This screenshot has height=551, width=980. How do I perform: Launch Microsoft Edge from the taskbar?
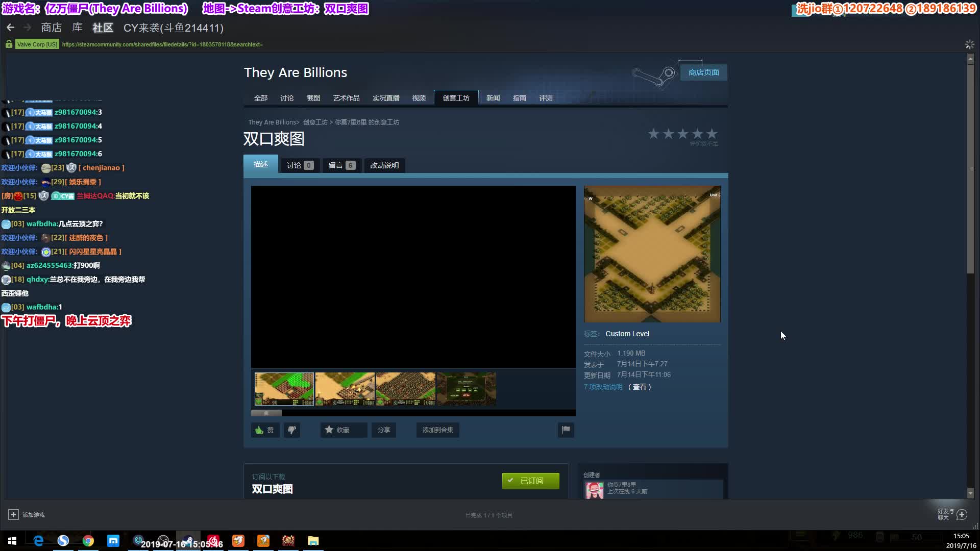[38, 541]
